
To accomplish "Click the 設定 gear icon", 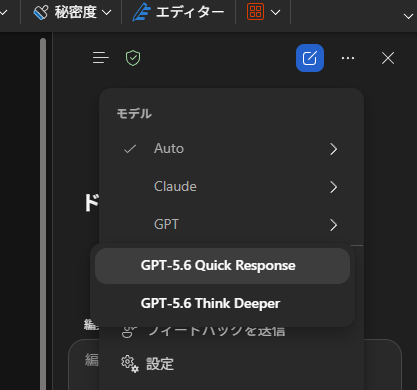I will click(x=130, y=364).
